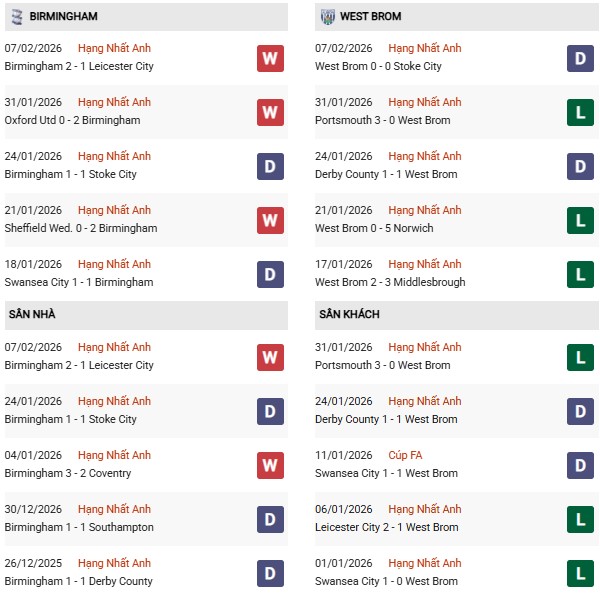
Task: Click the W badge for Birmingham 3-2 Coventry
Action: (270, 465)
